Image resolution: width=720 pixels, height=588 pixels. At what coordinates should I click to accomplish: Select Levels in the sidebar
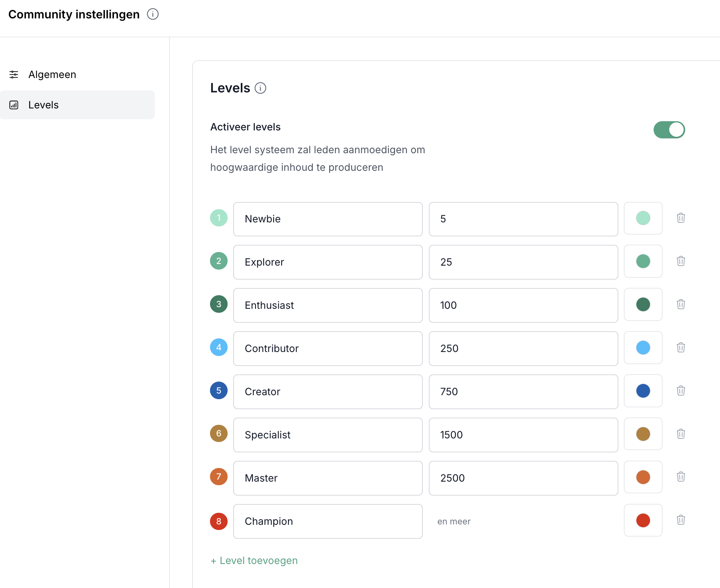[x=43, y=105]
